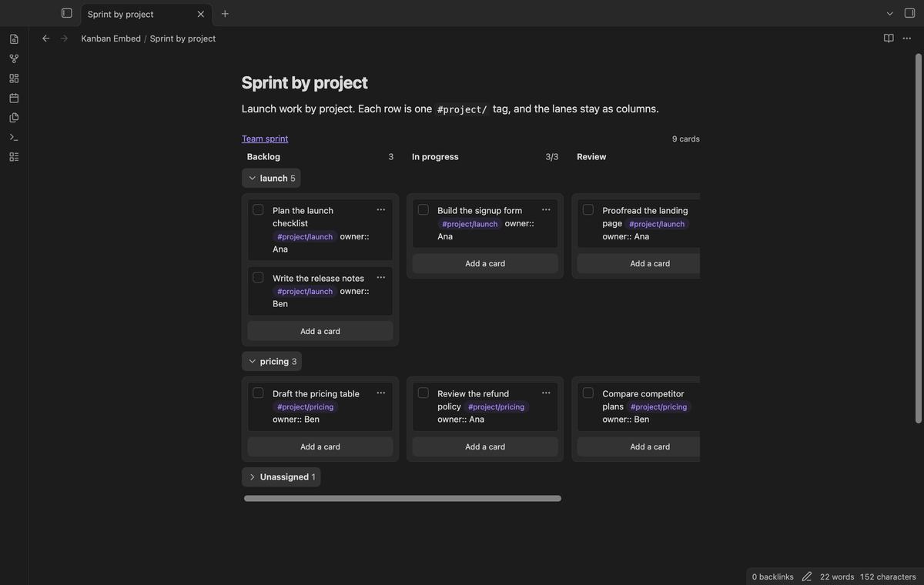
Task: Open the Team sprint link
Action: click(x=265, y=139)
